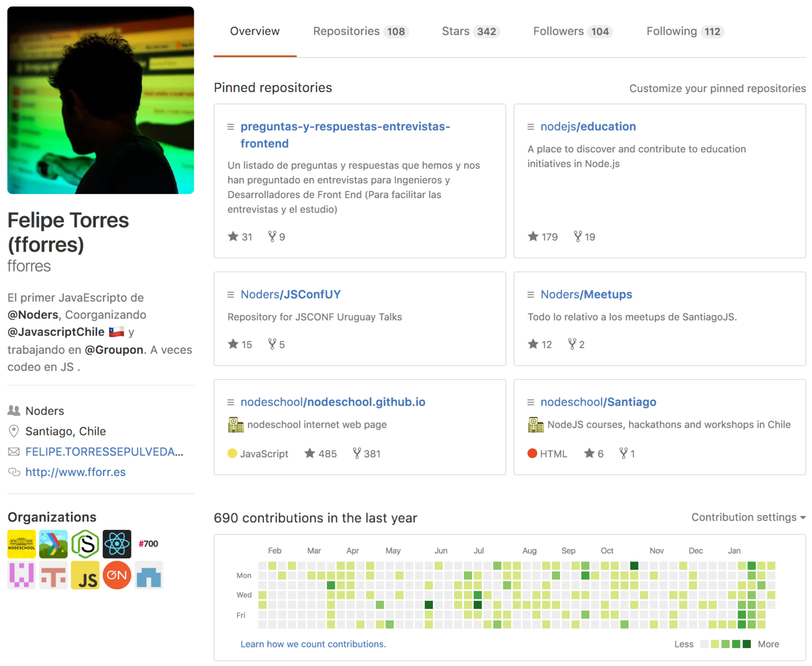
Task: Open the nodeschool/nodeschool.github.io repository link
Action: pos(333,402)
